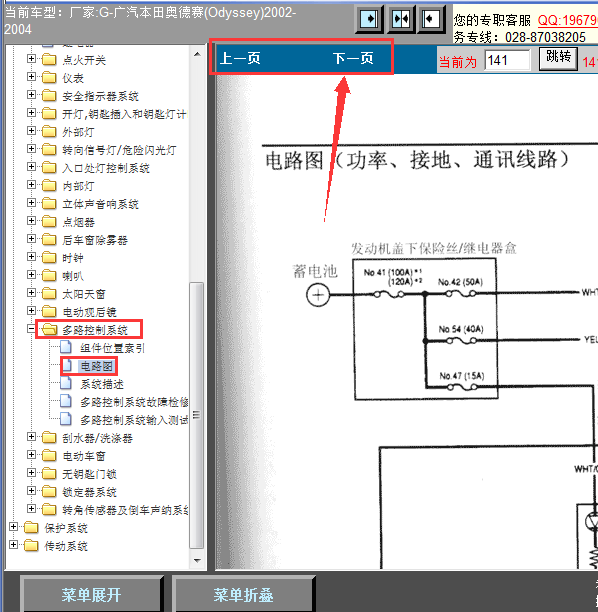598x612 pixels.
Task: Click the tree panel scrollbar thumb
Action: tap(197, 415)
